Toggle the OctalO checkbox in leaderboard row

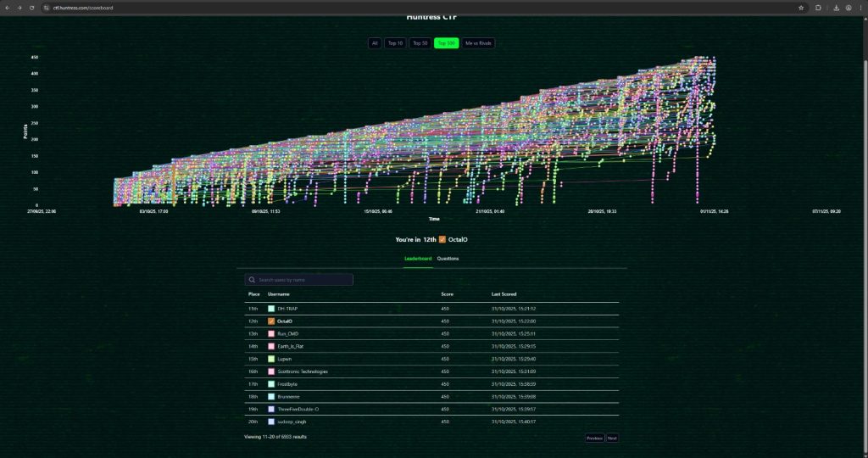(271, 321)
